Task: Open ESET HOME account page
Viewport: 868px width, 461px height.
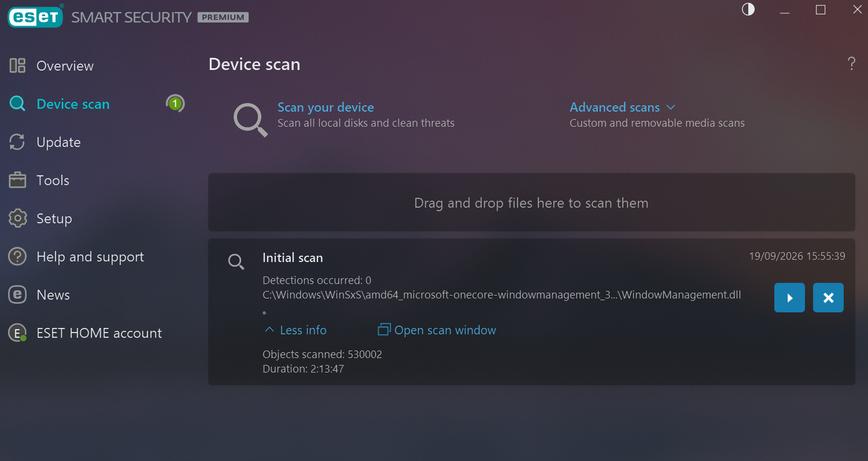Action: (99, 333)
